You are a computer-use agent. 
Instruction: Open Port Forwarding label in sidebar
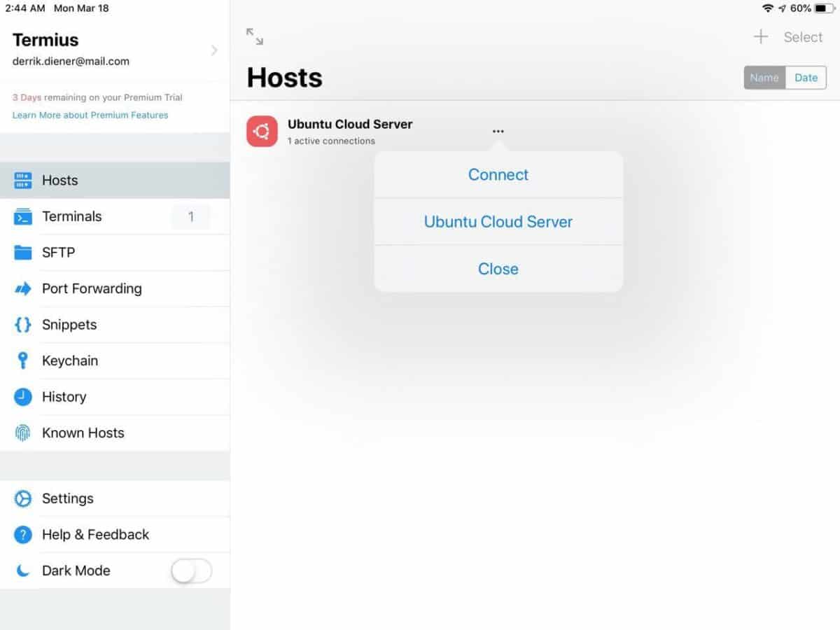92,288
